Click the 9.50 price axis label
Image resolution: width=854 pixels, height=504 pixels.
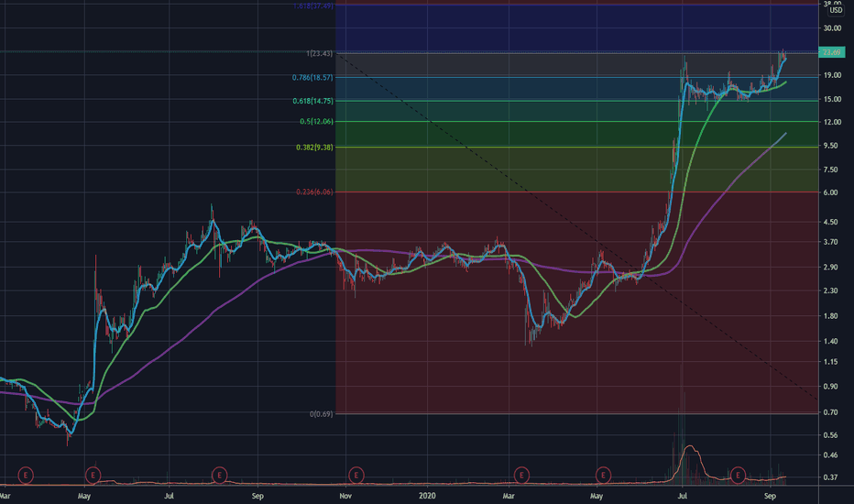[830, 146]
